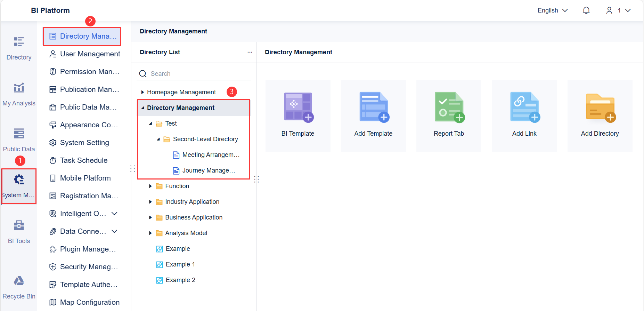Screen dimensions: 644x311
Task: Click the BI Platform title
Action: click(x=50, y=10)
